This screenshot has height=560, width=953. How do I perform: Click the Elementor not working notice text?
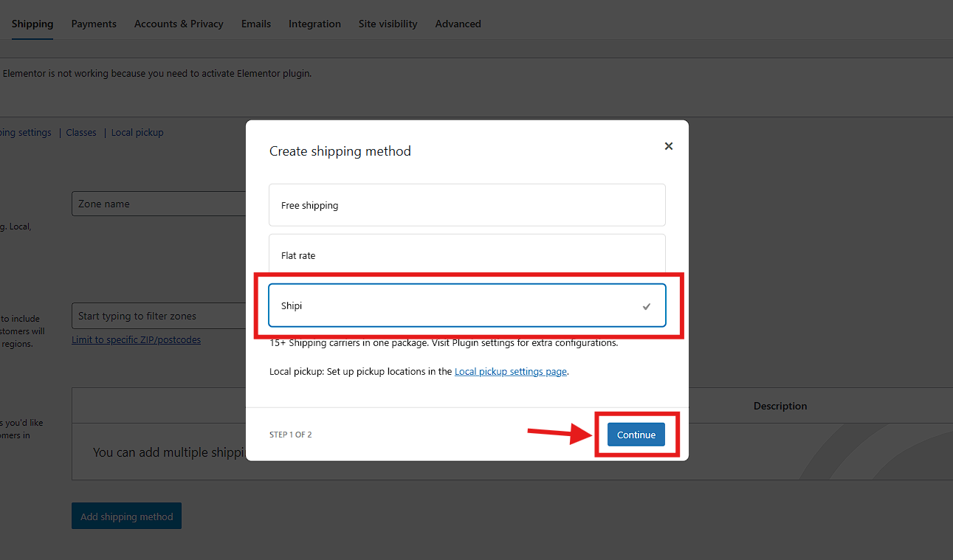point(156,74)
